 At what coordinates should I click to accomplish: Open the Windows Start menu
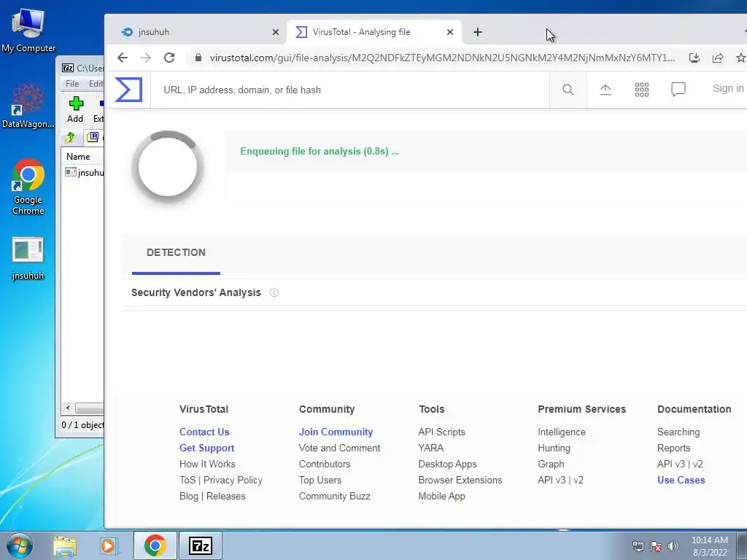click(18, 545)
